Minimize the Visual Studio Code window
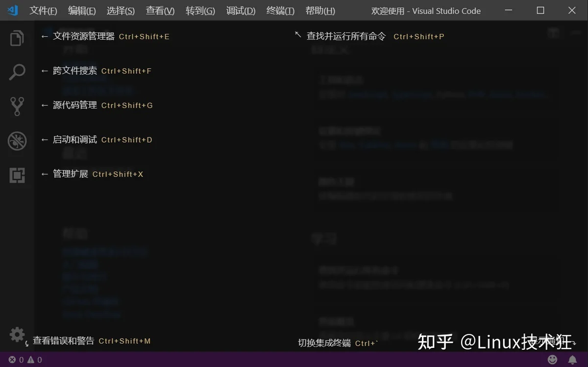Viewport: 588px width, 367px height. pyautogui.click(x=509, y=10)
